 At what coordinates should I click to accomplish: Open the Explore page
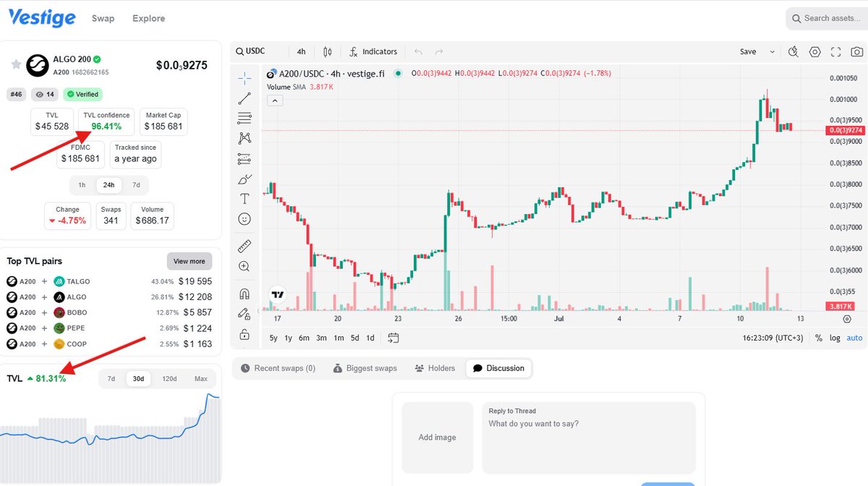click(148, 18)
